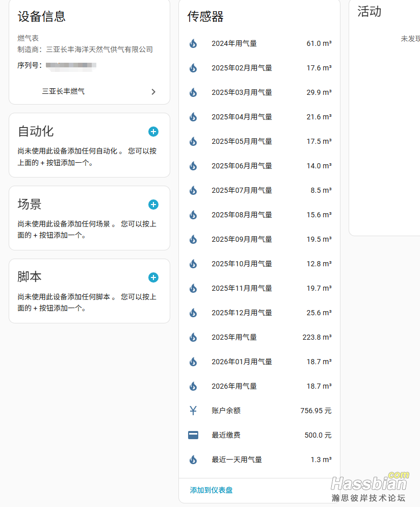The height and width of the screenshot is (507, 420).
Task: Click the card icon for 最近缴费
Action: pyautogui.click(x=193, y=435)
